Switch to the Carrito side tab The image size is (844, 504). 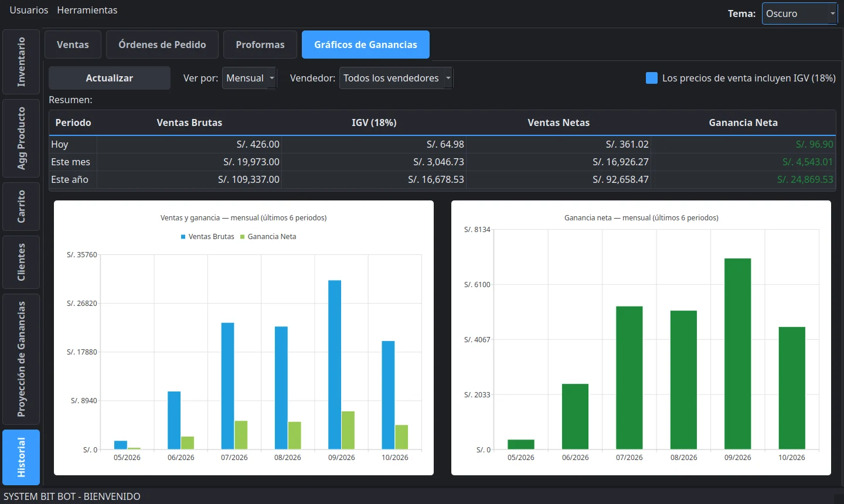click(21, 206)
